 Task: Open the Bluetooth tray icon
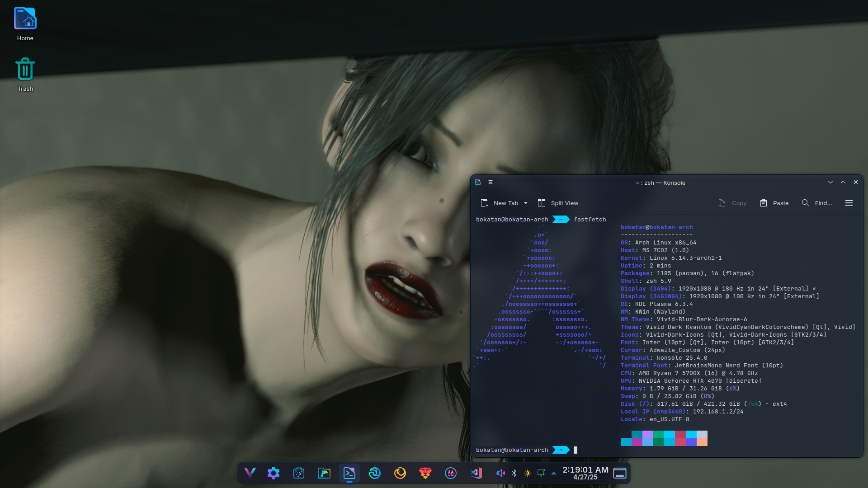(514, 473)
